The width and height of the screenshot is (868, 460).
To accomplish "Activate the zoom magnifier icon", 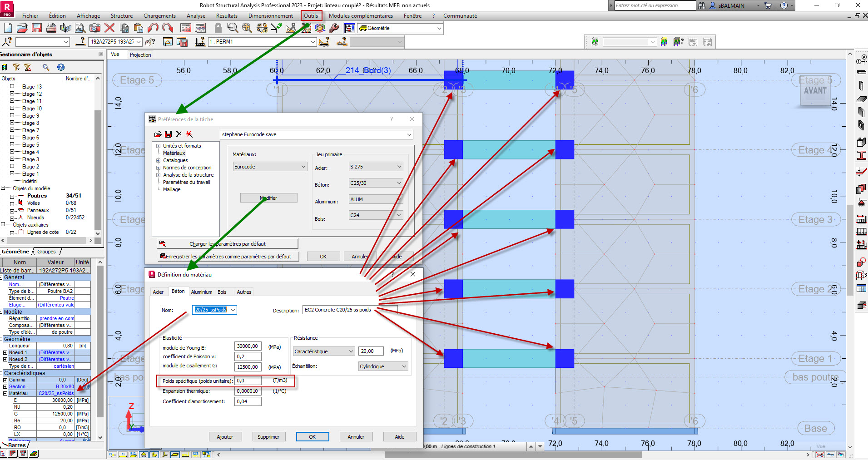I will coord(233,28).
